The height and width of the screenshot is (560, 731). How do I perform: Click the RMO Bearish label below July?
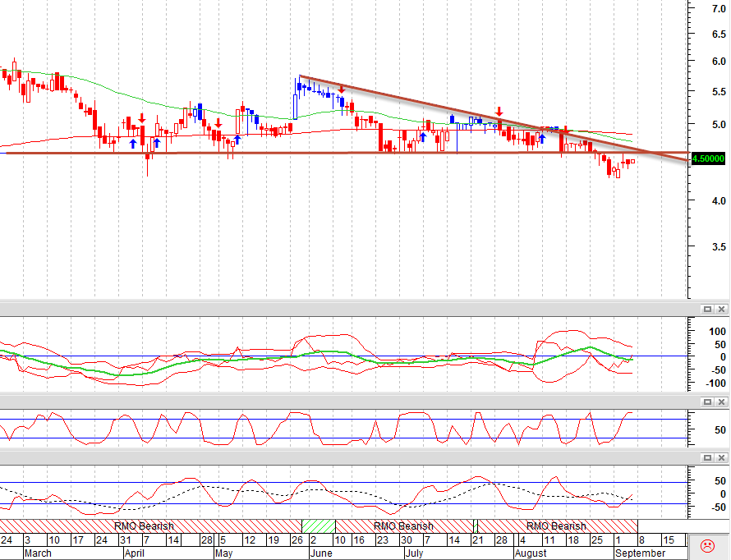[x=403, y=526]
